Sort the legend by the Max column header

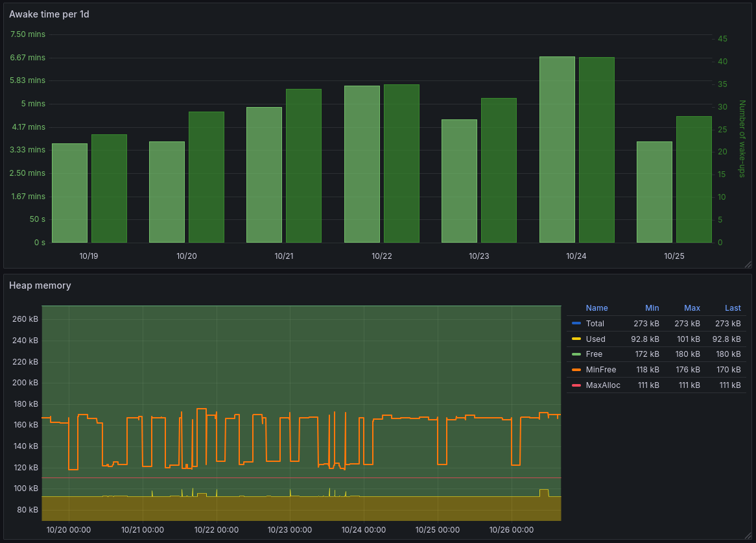pyautogui.click(x=692, y=308)
